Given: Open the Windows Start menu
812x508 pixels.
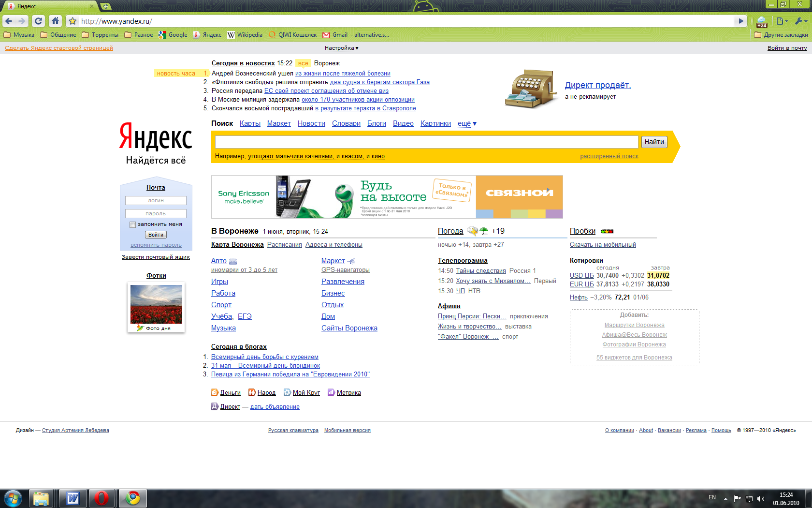Looking at the screenshot, I should tap(13, 498).
